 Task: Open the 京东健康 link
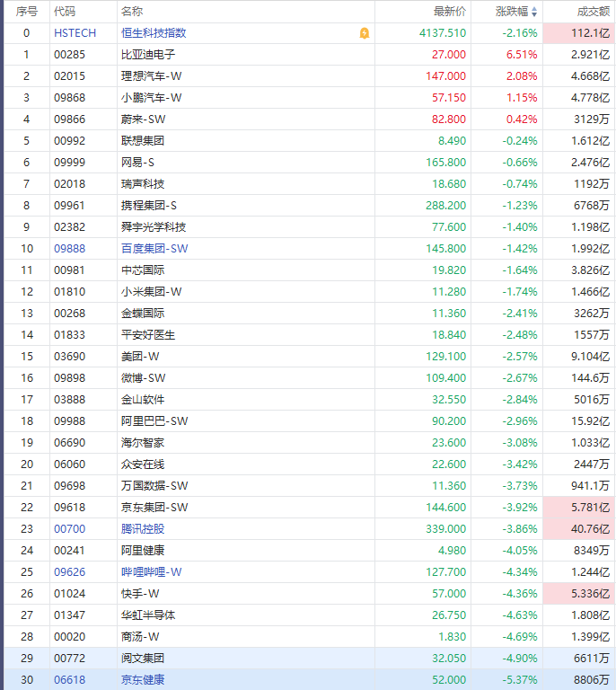pos(143,680)
